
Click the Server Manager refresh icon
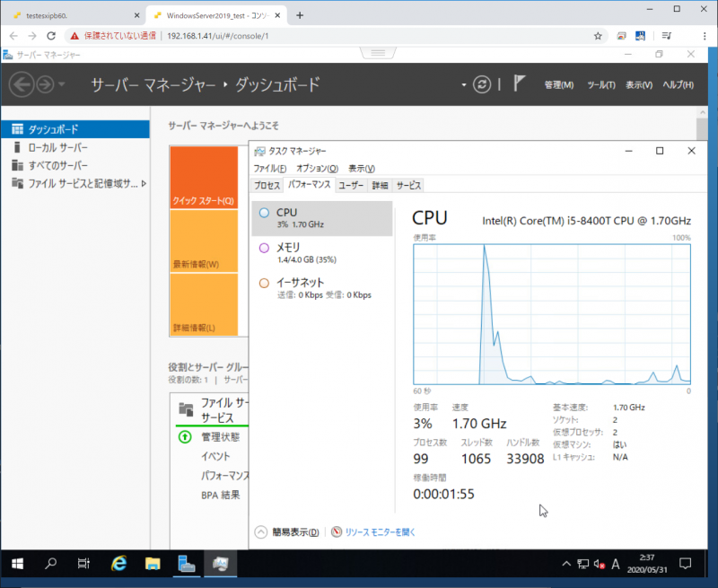coord(482,84)
